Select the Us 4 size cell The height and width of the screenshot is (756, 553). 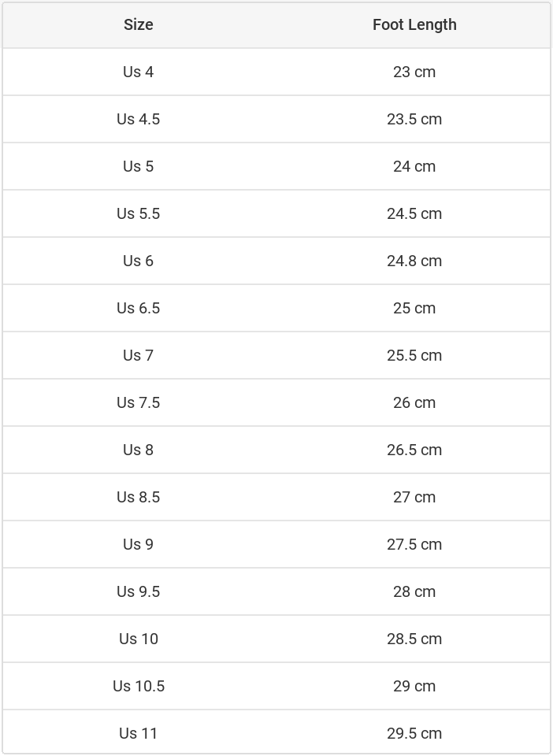click(x=138, y=72)
